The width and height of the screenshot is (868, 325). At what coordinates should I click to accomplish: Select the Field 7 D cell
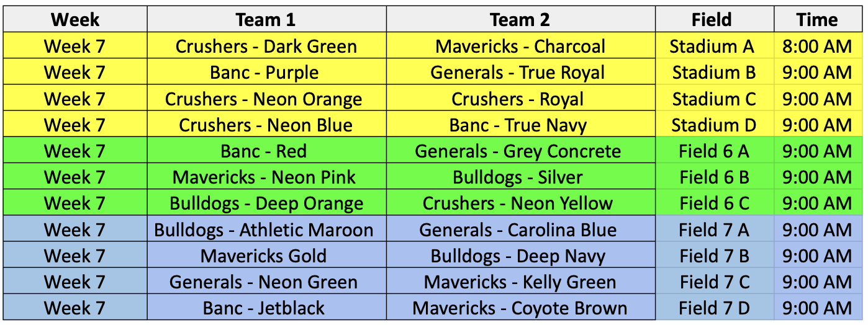pyautogui.click(x=714, y=308)
